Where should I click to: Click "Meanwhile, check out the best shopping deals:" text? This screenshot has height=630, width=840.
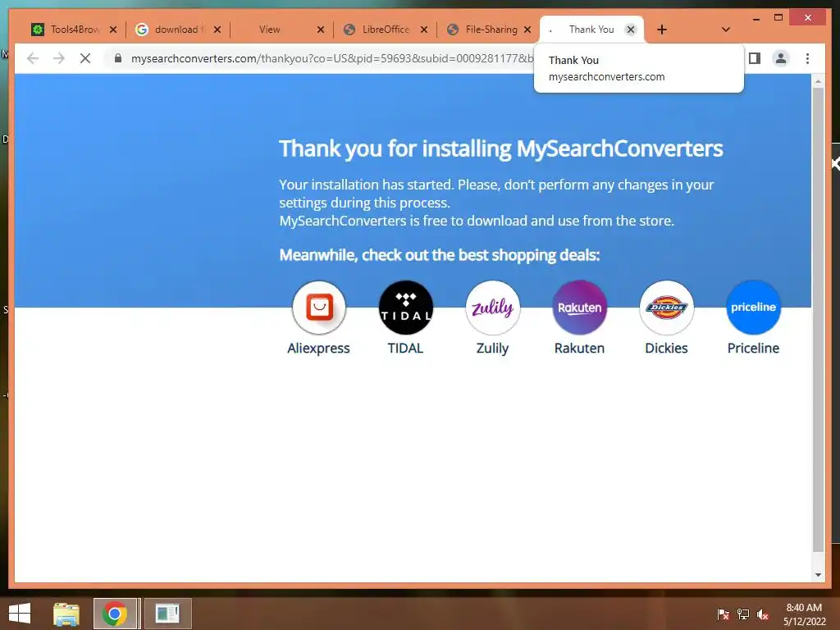(x=440, y=255)
